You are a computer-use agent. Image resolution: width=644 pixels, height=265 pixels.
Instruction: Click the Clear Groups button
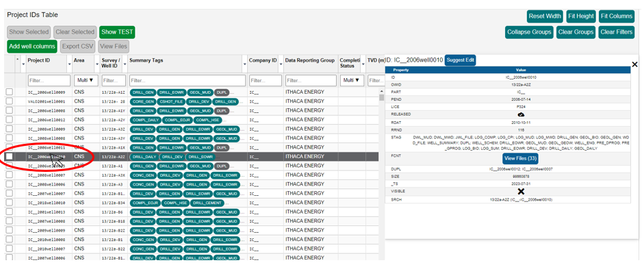coord(576,32)
